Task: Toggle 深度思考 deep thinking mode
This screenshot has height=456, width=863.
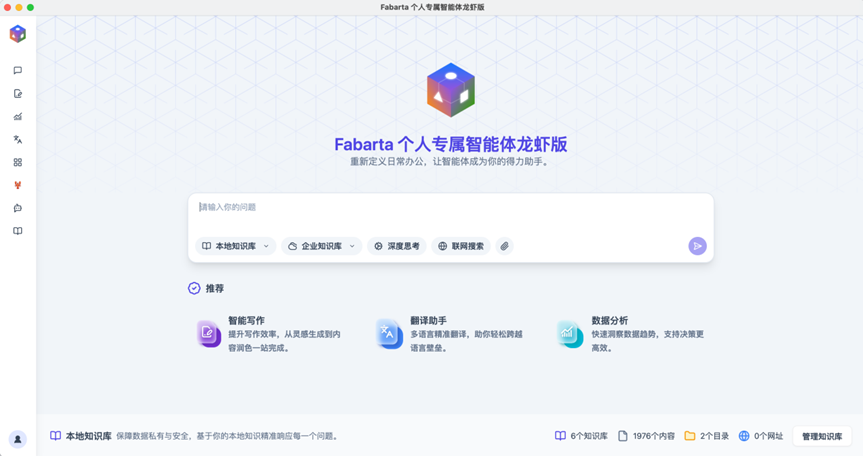Action: point(396,246)
